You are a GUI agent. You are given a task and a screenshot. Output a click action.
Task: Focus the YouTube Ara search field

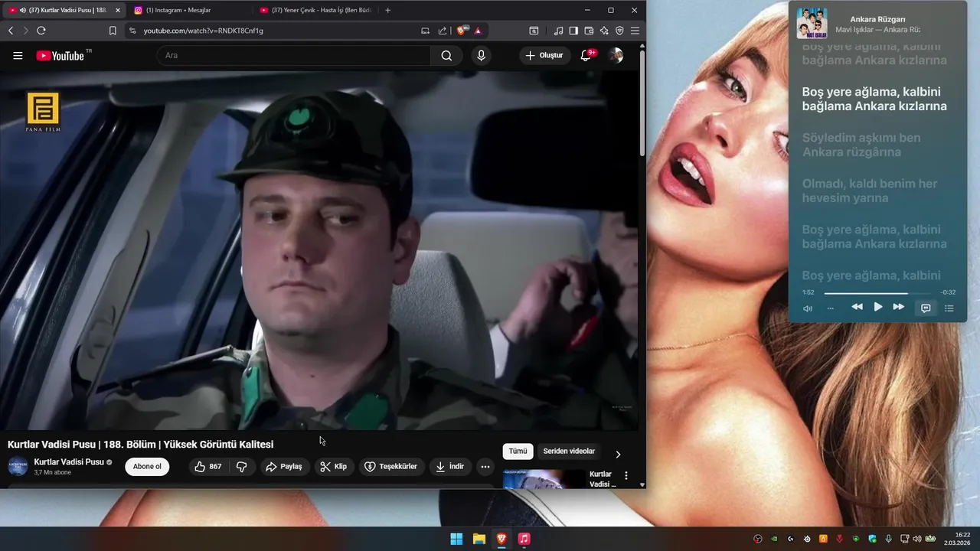coord(294,55)
